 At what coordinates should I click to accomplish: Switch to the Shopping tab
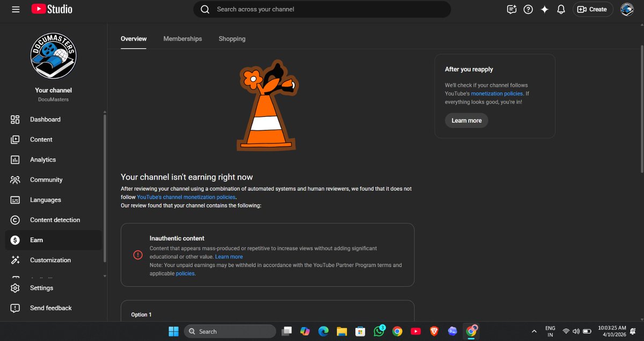(x=232, y=39)
